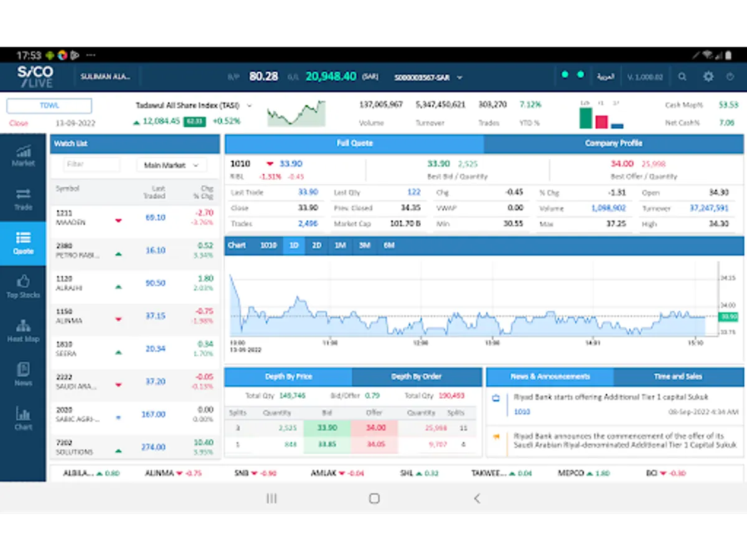
Task: Open the Time and Sales tab
Action: (x=678, y=377)
